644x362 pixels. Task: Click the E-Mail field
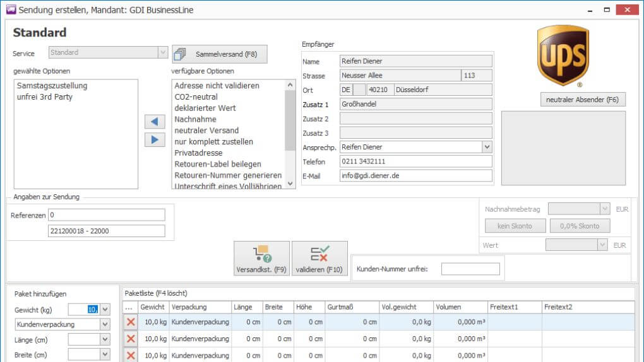415,176
